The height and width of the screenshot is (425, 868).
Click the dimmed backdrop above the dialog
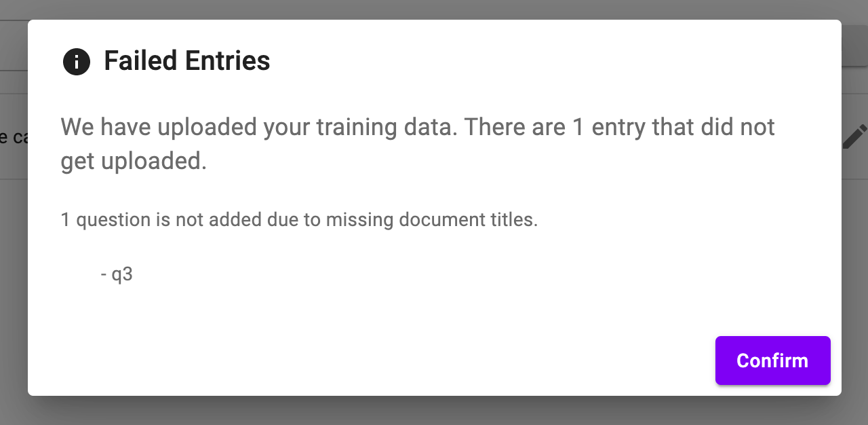[434, 10]
